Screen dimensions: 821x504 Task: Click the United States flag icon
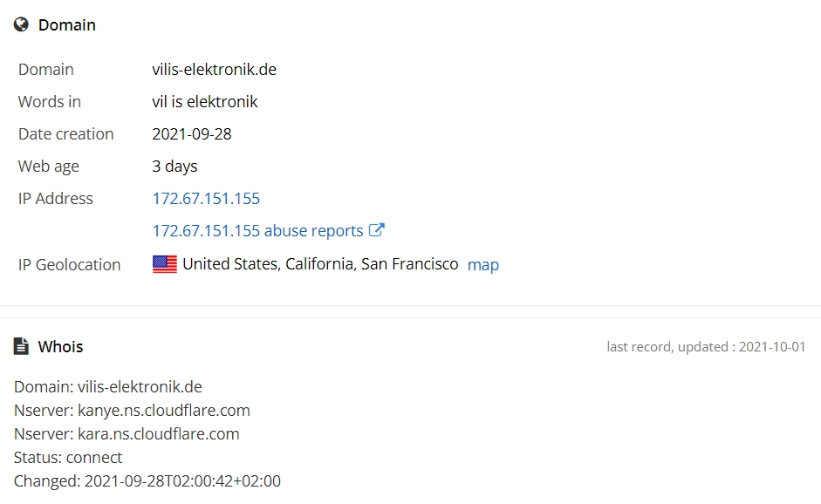coord(164,264)
